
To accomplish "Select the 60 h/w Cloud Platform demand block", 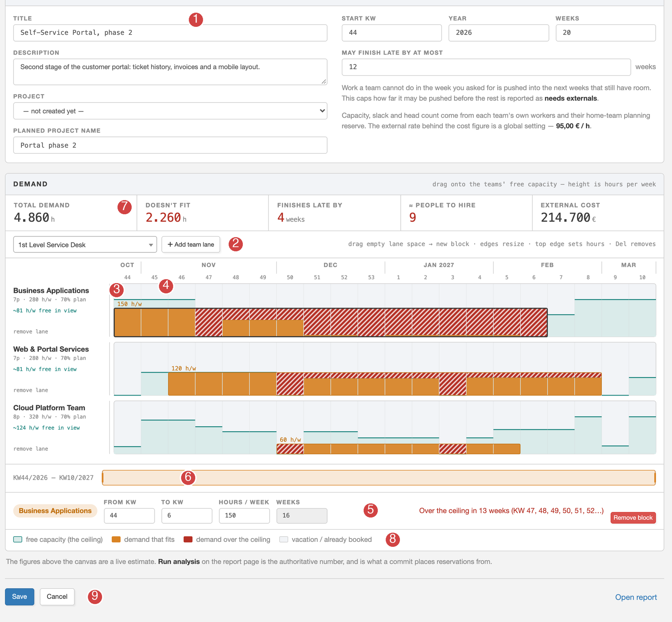I will tap(398, 449).
